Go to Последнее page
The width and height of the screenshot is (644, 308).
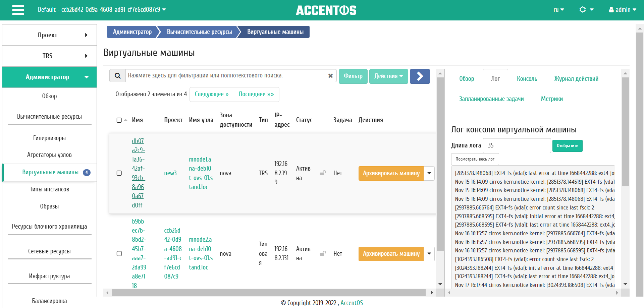click(x=256, y=94)
